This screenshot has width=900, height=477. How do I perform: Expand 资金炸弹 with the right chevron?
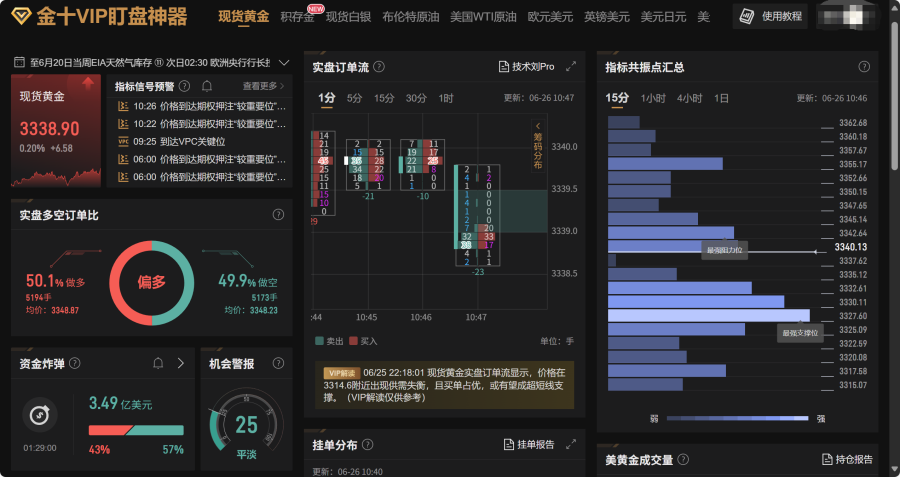[181, 363]
